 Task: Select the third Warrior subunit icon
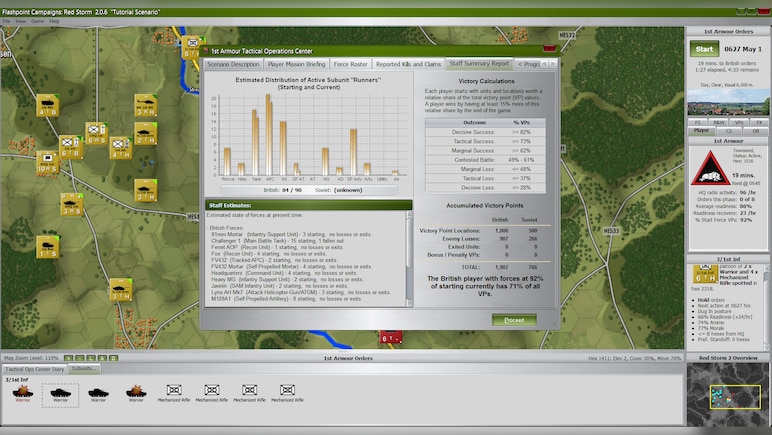tap(98, 393)
